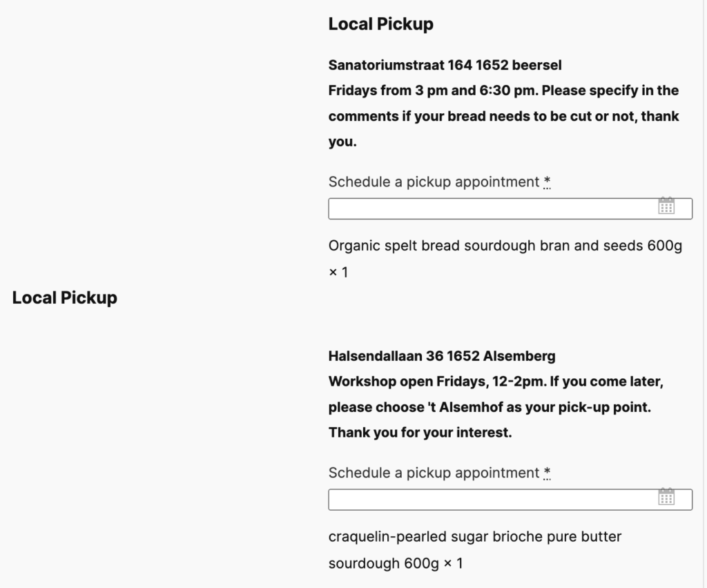Image resolution: width=707 pixels, height=588 pixels.
Task: Focus the Sanatoriumstraat pickup appointment field
Action: pyautogui.click(x=510, y=208)
